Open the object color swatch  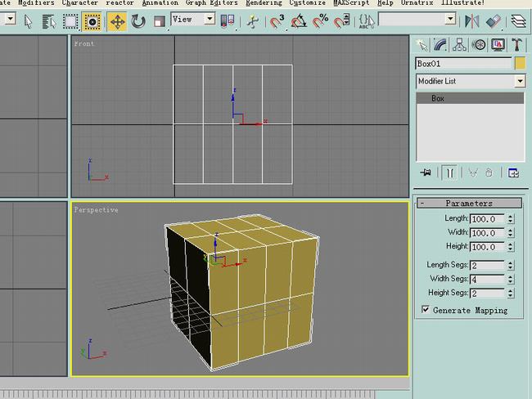(x=520, y=64)
